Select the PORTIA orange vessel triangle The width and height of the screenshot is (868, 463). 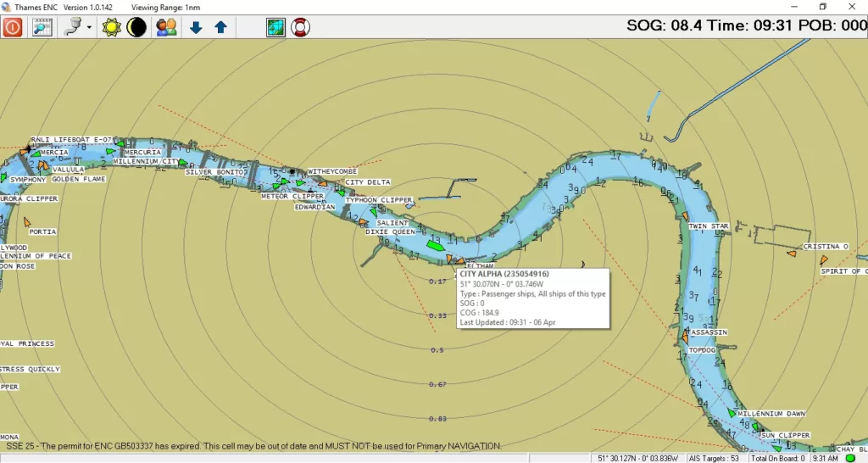26,223
